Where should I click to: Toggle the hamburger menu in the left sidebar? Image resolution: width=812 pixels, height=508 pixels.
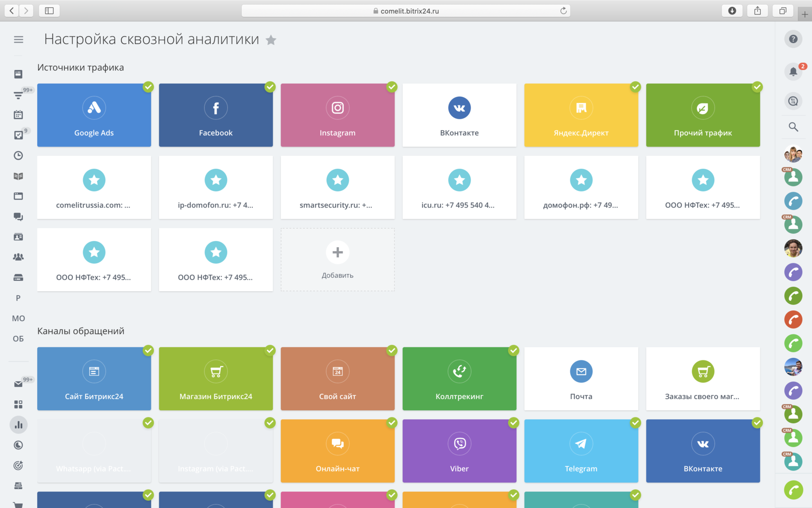(x=18, y=40)
